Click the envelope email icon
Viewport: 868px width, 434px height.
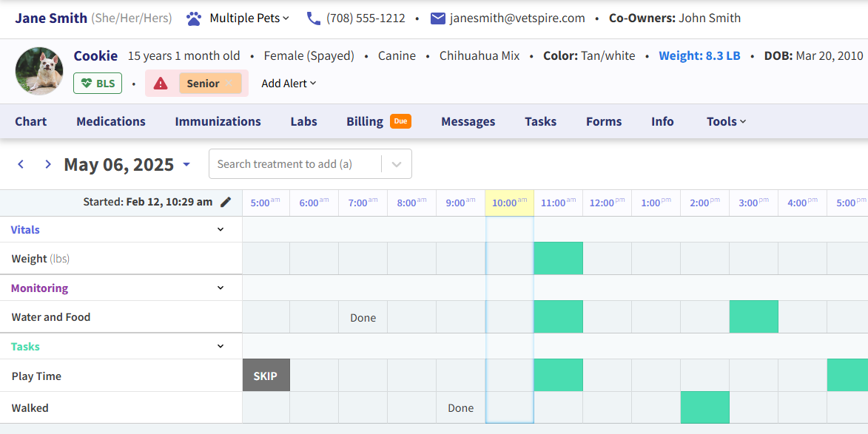(438, 18)
